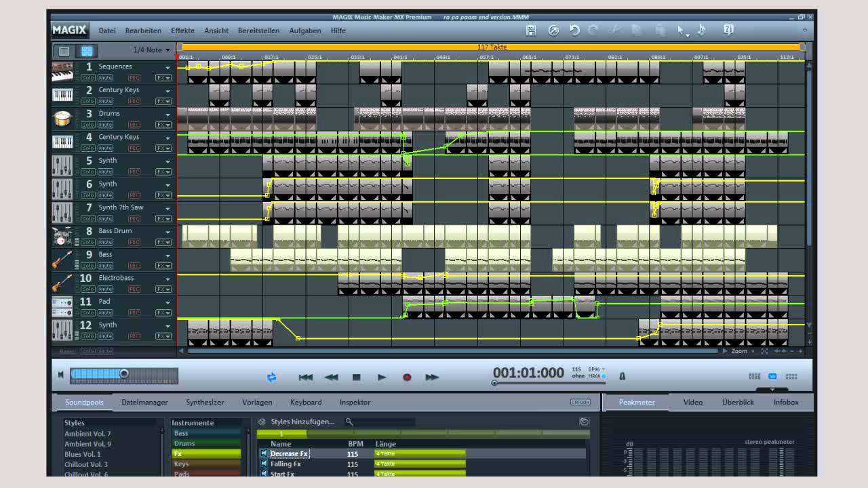This screenshot has height=488, width=868.
Task: Click the Catooh button in the media tab bar
Action: click(x=580, y=402)
